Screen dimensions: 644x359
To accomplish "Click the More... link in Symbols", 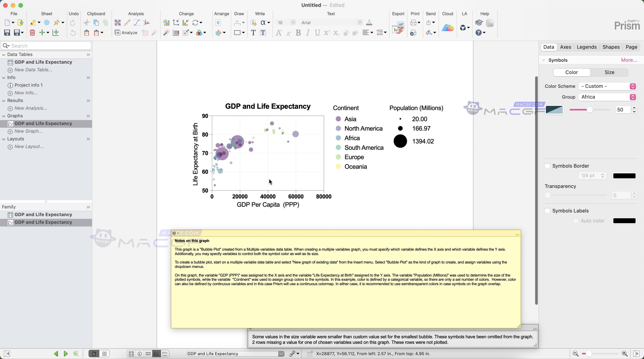I will (629, 60).
